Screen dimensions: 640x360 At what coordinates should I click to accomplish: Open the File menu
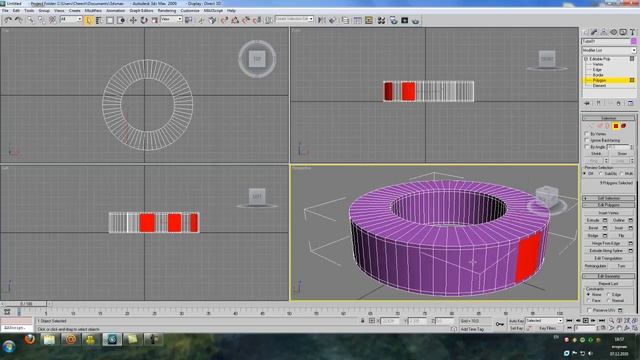[x=5, y=11]
